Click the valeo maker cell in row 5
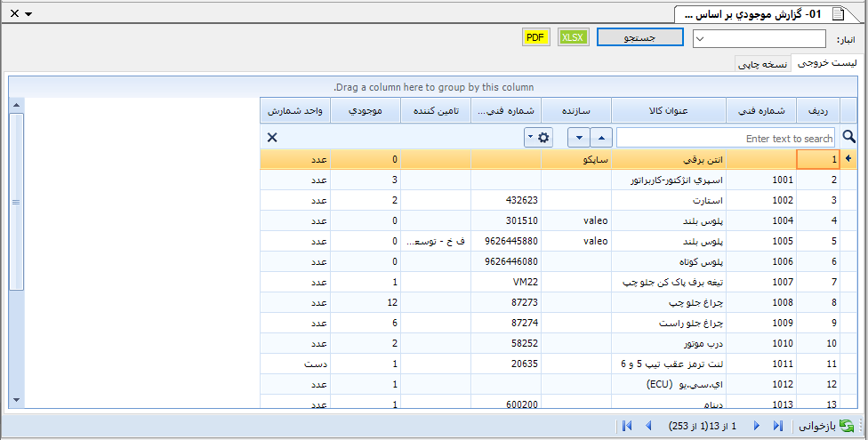 tap(576, 241)
